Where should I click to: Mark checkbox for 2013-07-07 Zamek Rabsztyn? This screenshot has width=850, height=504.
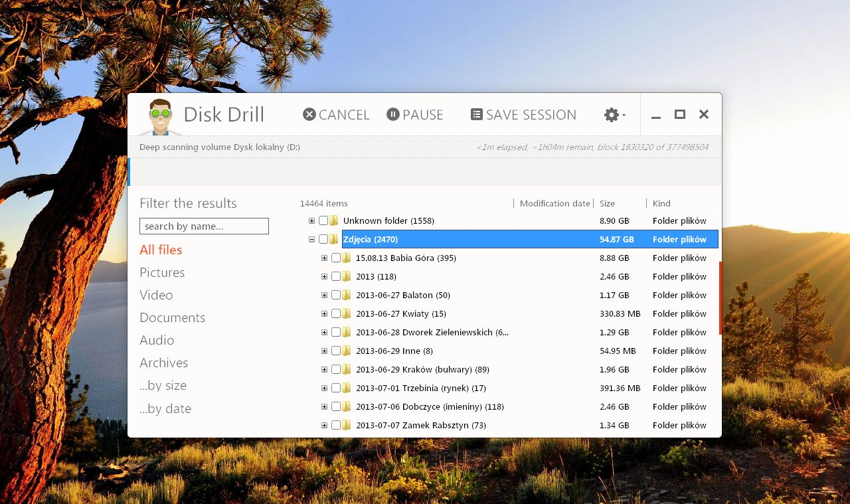pyautogui.click(x=336, y=425)
